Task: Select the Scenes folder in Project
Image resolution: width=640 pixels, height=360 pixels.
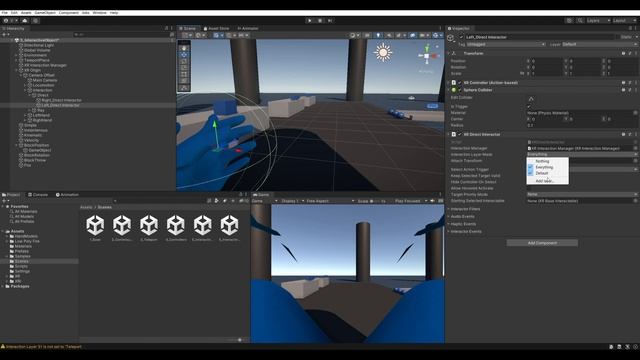Action: 22,261
